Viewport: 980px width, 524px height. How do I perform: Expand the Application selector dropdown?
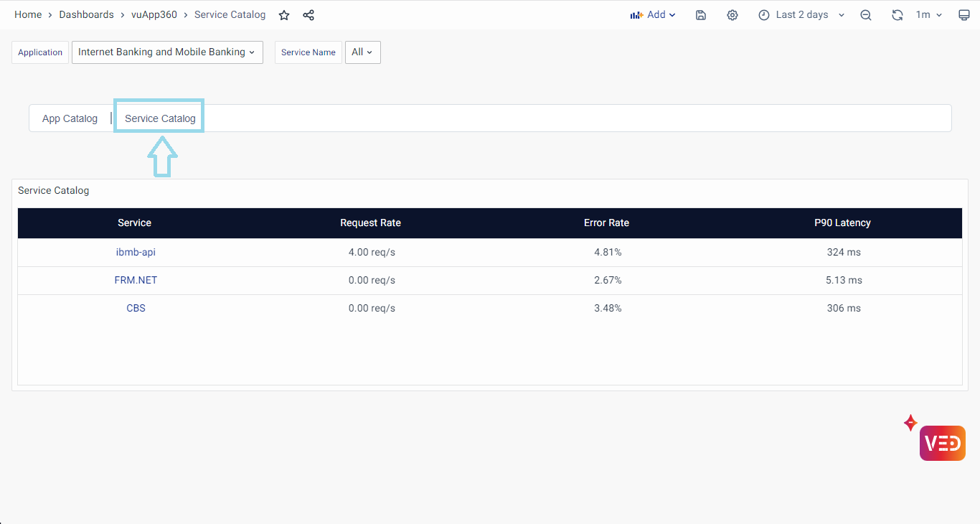click(167, 52)
